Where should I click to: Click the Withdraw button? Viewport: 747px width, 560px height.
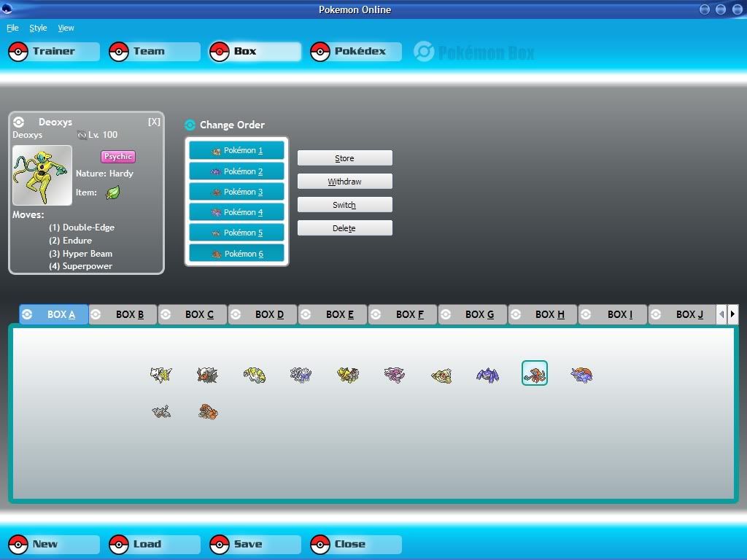[345, 182]
